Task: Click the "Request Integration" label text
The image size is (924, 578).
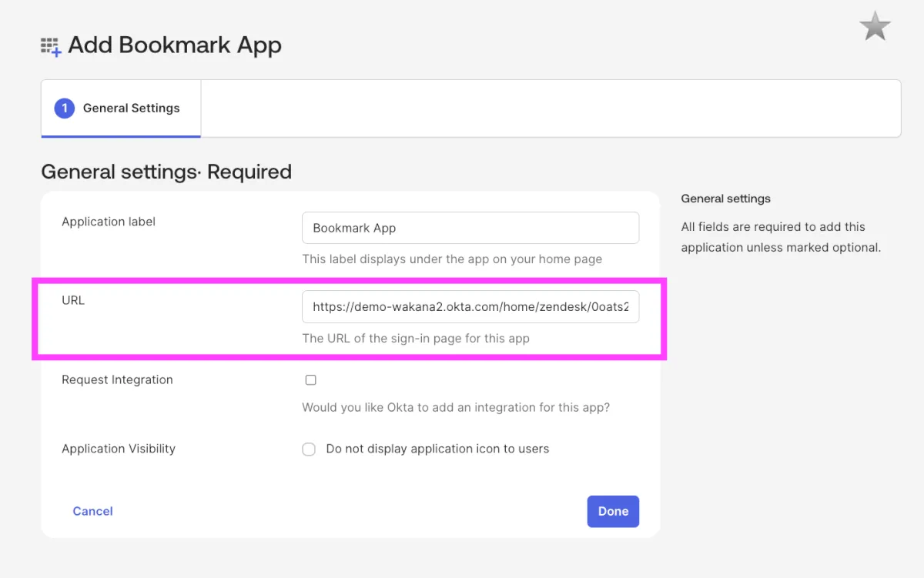Action: click(117, 379)
